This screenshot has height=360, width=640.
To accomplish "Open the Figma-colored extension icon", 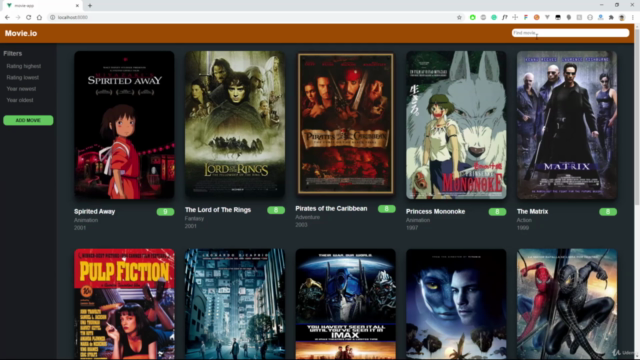I will (526, 17).
